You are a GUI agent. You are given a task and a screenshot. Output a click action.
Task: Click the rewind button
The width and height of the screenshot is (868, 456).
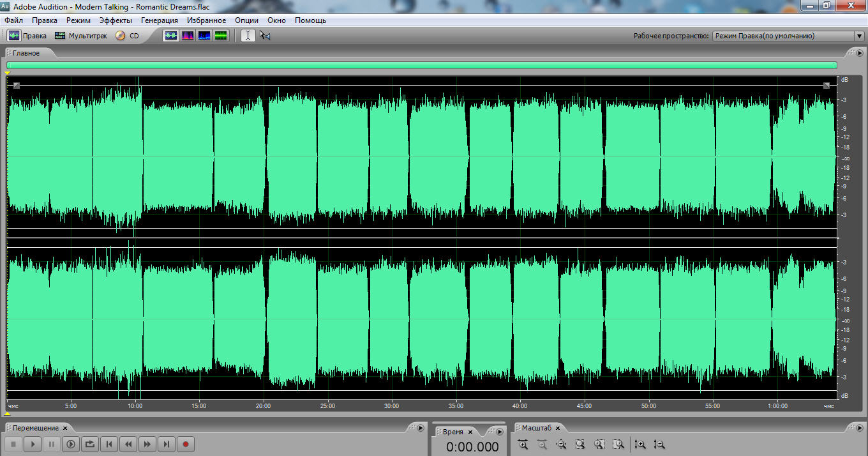coord(128,444)
